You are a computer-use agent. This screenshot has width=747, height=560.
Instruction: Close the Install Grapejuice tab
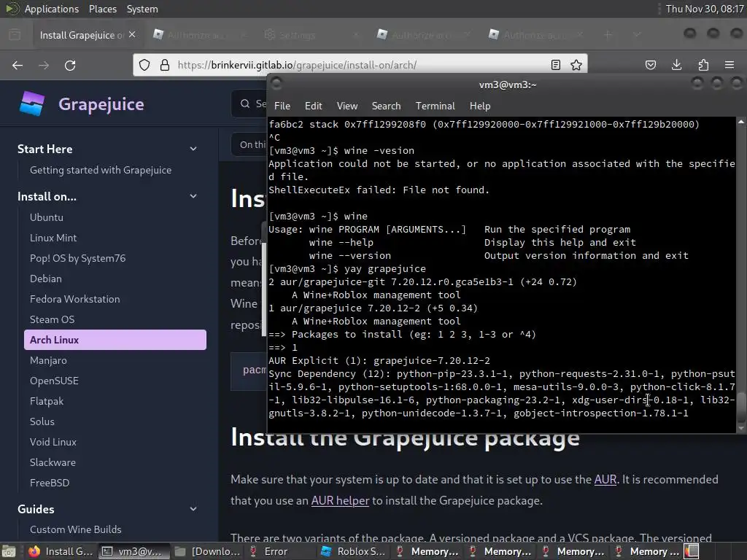(132, 35)
